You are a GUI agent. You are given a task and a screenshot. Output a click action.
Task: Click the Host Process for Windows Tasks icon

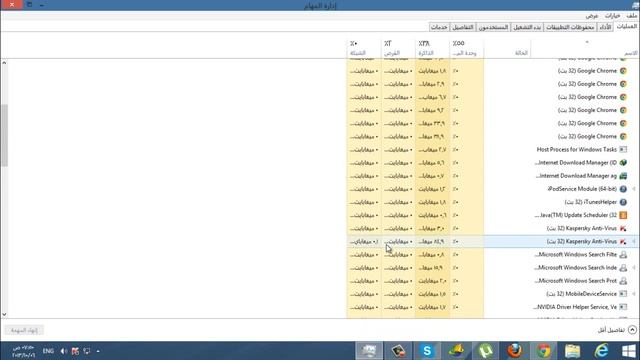coord(623,150)
